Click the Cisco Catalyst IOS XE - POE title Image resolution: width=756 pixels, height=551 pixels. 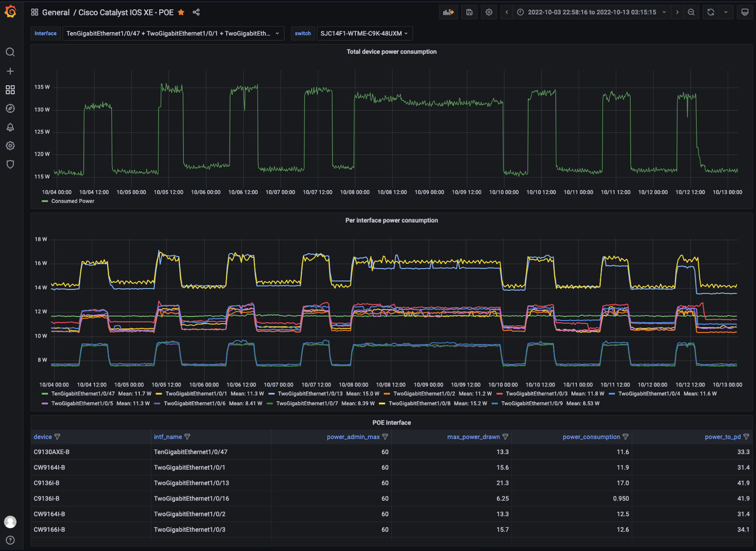point(126,12)
